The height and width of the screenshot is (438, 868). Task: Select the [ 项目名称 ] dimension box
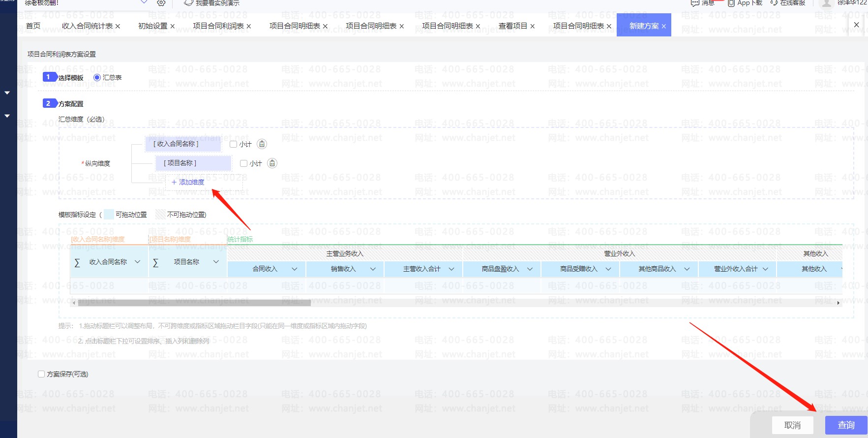pyautogui.click(x=194, y=163)
